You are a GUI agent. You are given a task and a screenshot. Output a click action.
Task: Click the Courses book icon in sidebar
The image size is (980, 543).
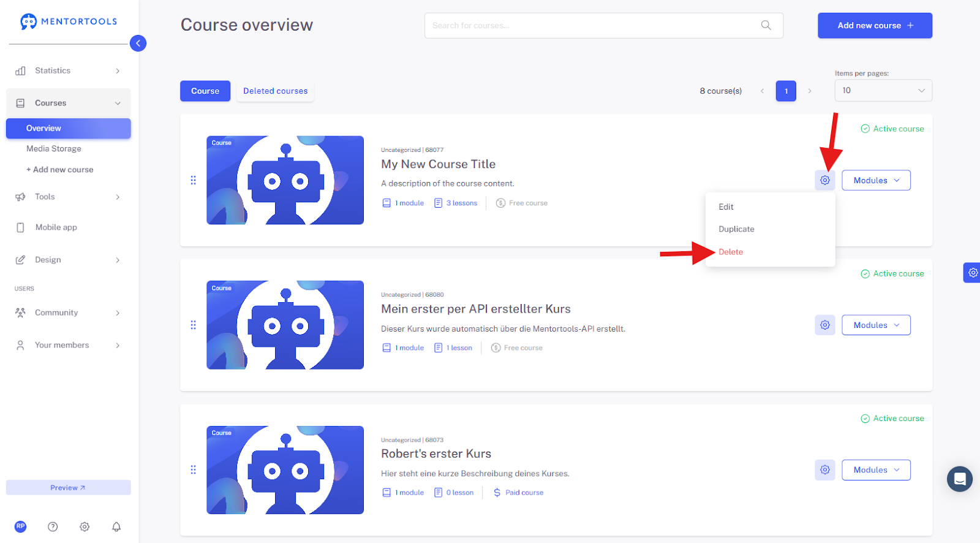20,103
